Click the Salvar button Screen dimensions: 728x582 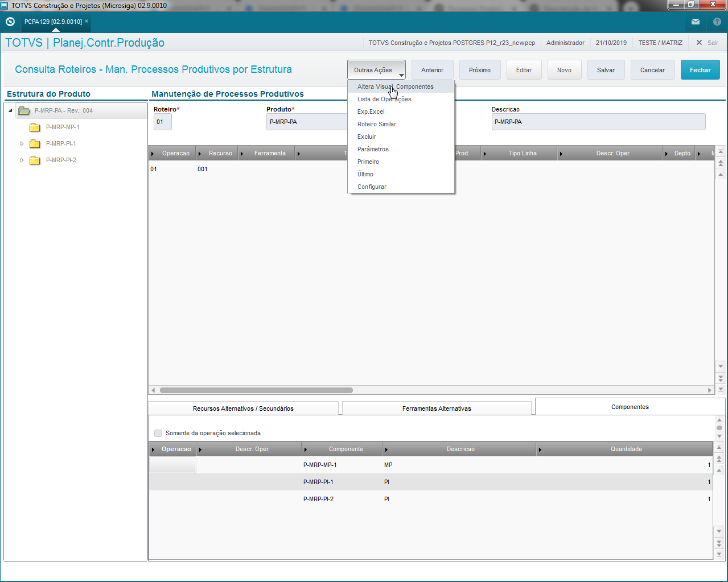click(606, 70)
